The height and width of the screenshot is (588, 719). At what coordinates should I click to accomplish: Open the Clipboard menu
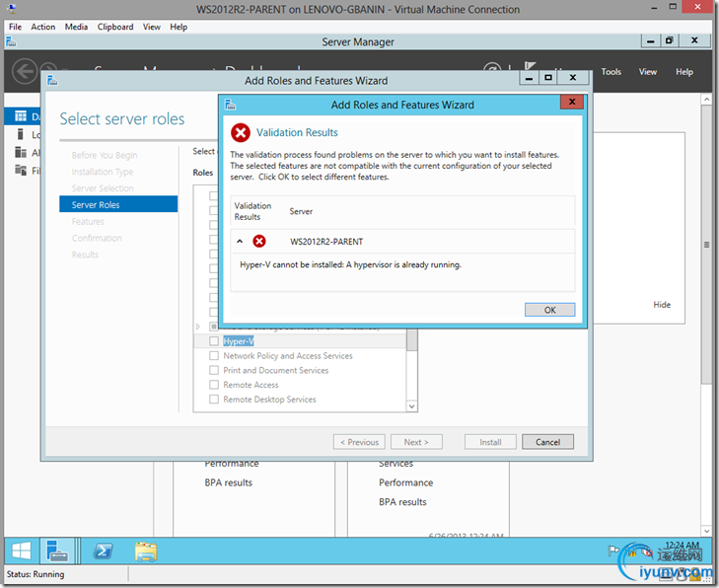point(115,27)
